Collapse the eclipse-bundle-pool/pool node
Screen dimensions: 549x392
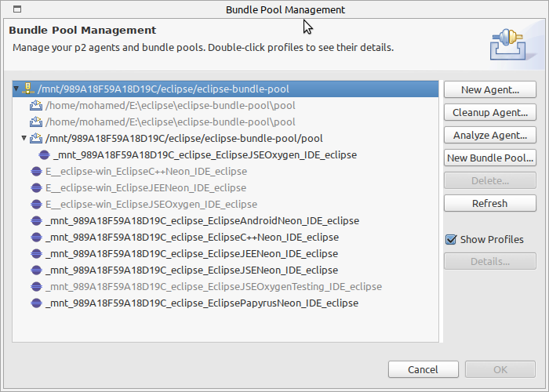click(24, 138)
